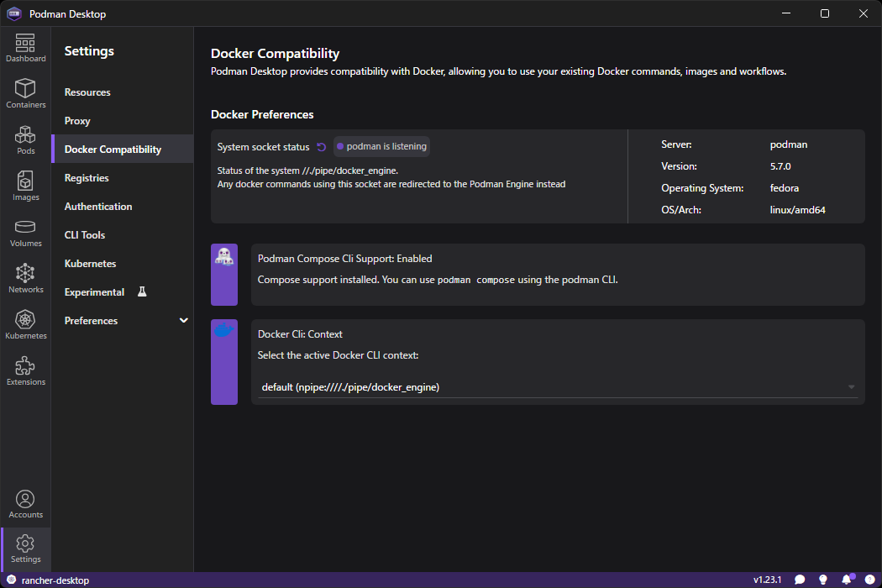
Task: Go to the Pods section
Action: [25, 140]
